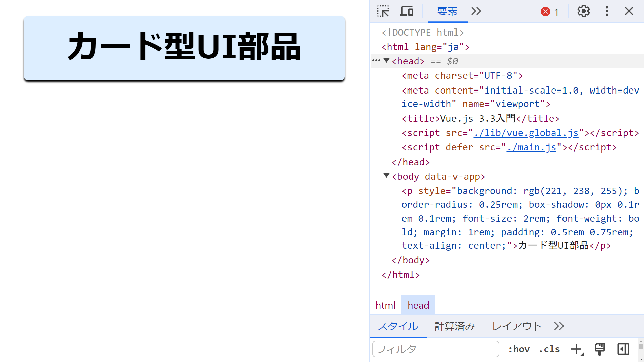This screenshot has height=362, width=644.
Task: Click the red error count icon
Action: 546,12
